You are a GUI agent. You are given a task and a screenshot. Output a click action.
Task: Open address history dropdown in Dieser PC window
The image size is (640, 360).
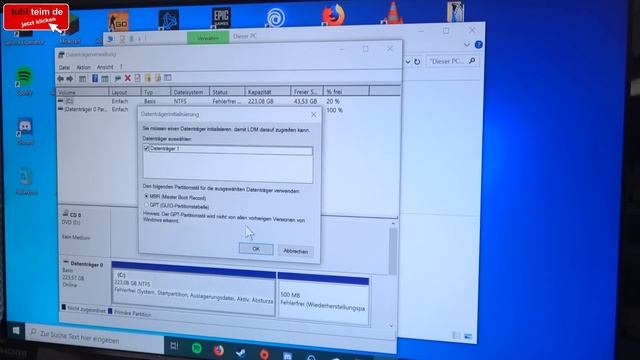(x=408, y=62)
